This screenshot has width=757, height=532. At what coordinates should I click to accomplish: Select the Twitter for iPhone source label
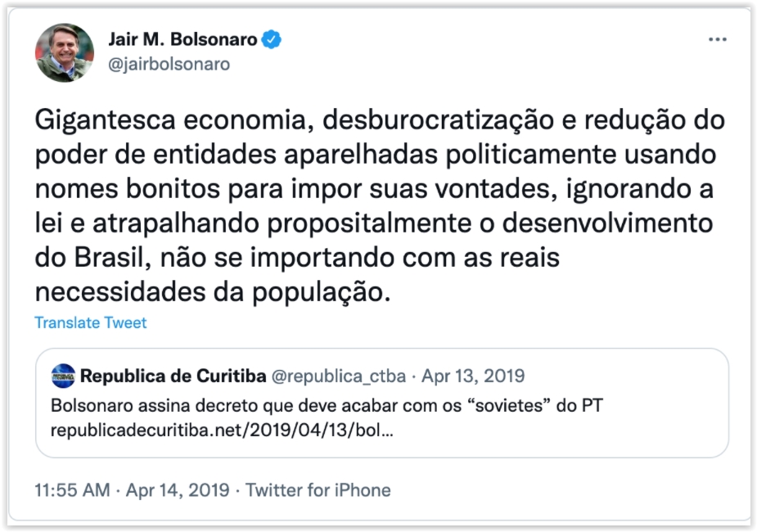coord(318,490)
